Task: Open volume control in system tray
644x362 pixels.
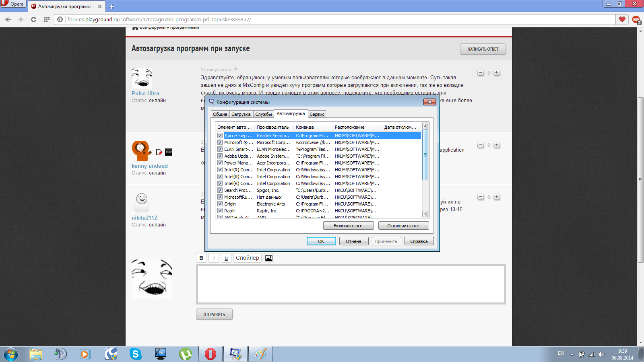Action: pyautogui.click(x=601, y=354)
